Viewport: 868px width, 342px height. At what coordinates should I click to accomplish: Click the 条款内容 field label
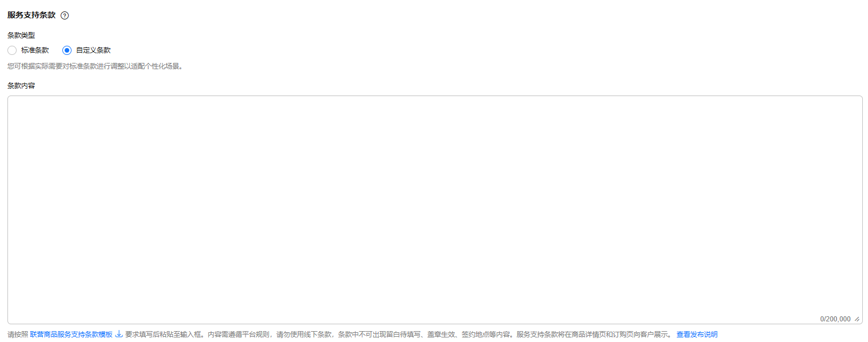click(x=21, y=86)
